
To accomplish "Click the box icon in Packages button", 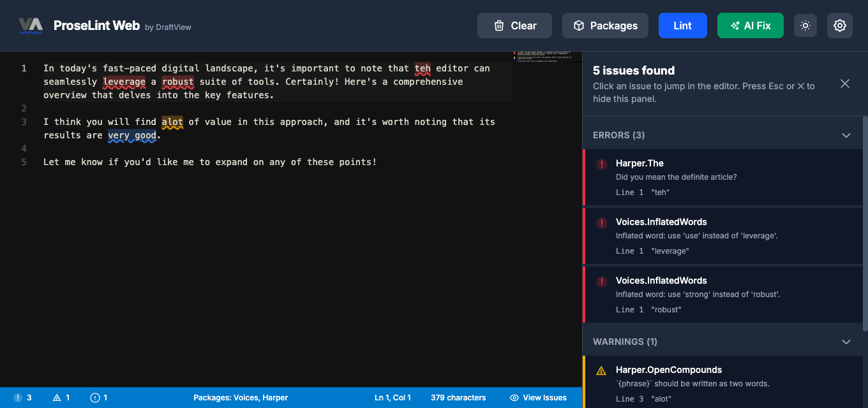I will pyautogui.click(x=579, y=25).
